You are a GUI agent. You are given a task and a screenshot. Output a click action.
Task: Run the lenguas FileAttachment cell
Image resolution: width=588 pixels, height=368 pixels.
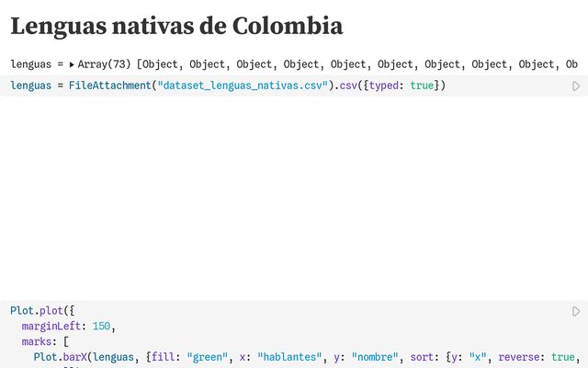click(x=576, y=86)
